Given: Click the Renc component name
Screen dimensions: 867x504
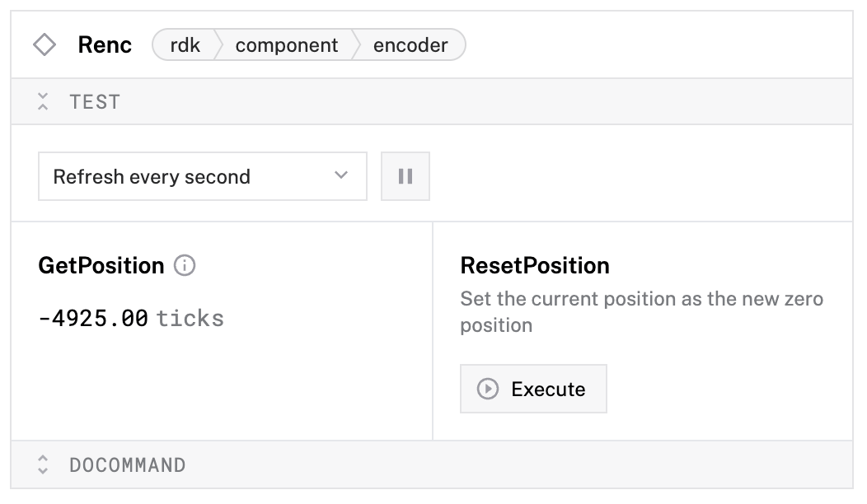Looking at the screenshot, I should pyautogui.click(x=105, y=45).
